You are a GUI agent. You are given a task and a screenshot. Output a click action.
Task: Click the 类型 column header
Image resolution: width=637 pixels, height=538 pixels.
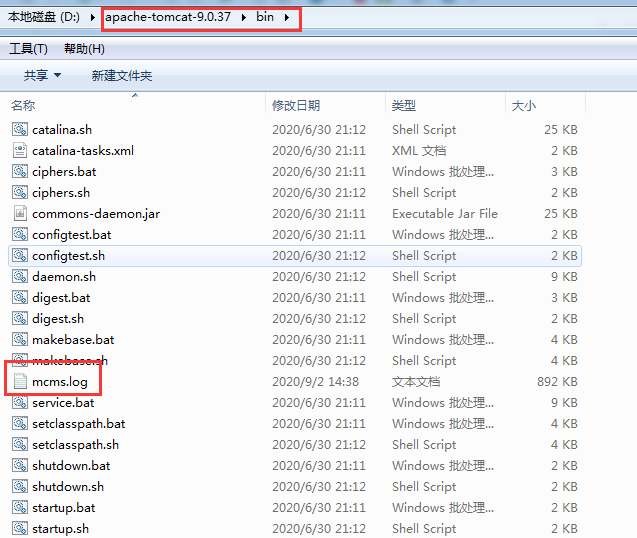click(x=404, y=106)
